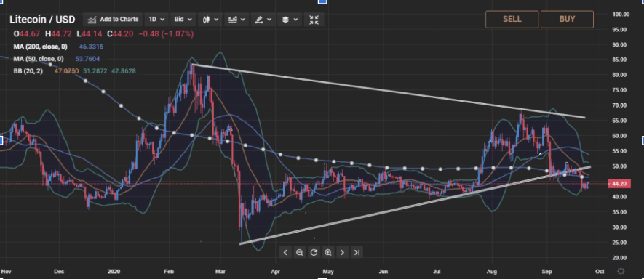Click the 53.7604 MA 50 value

point(87,59)
